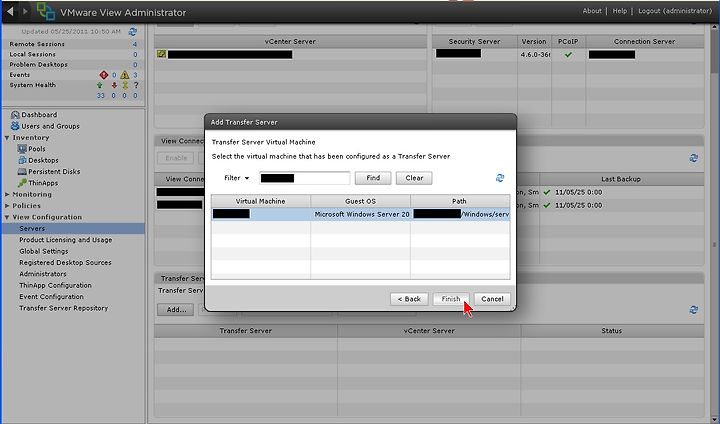This screenshot has width=720, height=424.
Task: Click the Users and Groups icon
Action: (15, 126)
